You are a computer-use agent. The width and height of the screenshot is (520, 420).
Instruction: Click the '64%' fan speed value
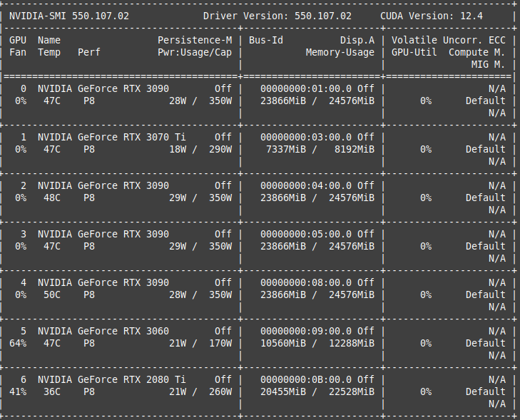[x=18, y=344]
